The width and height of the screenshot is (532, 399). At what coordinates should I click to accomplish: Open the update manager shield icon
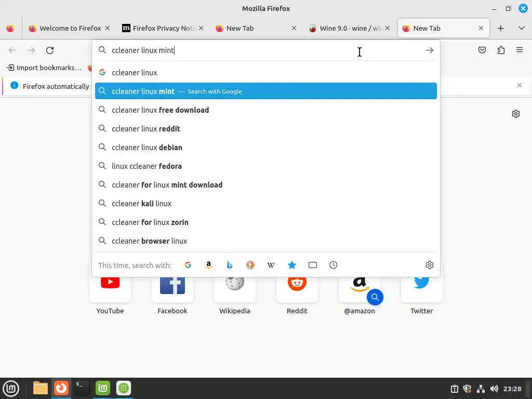coord(467,389)
